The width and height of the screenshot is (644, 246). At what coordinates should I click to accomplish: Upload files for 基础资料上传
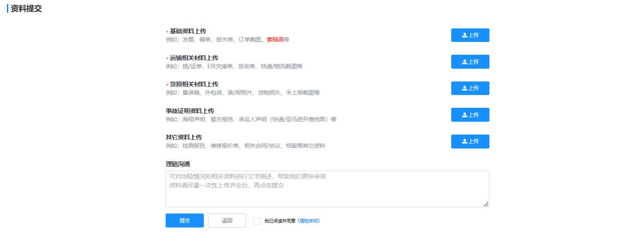pyautogui.click(x=470, y=35)
